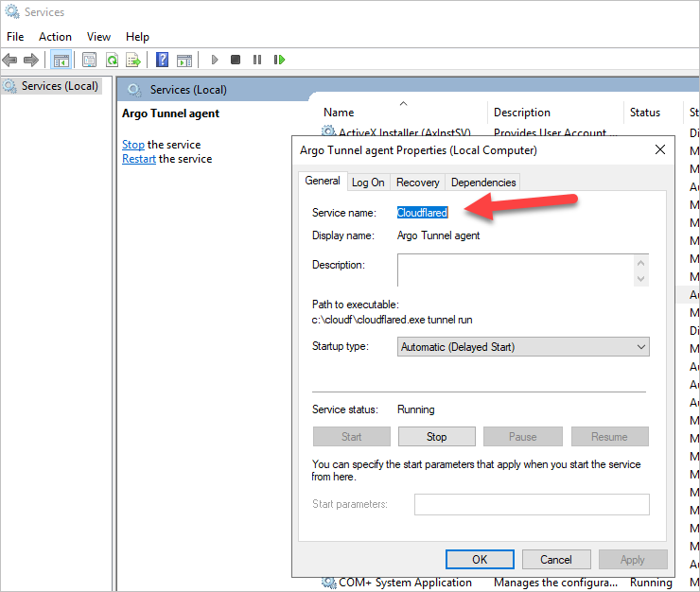Toggle Show/Hide Console Tree icon
700x592 pixels.
61,60
